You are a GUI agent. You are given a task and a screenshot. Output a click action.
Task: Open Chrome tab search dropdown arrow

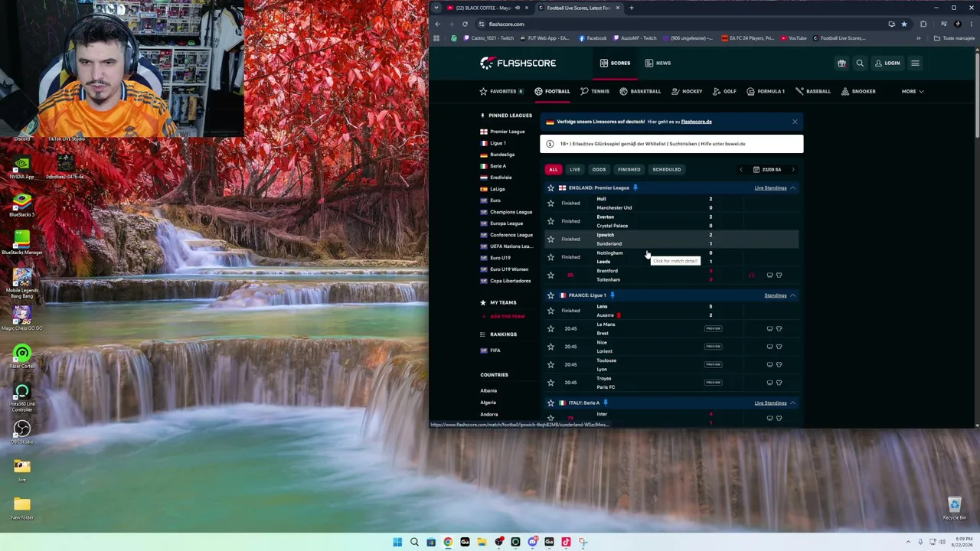point(436,8)
